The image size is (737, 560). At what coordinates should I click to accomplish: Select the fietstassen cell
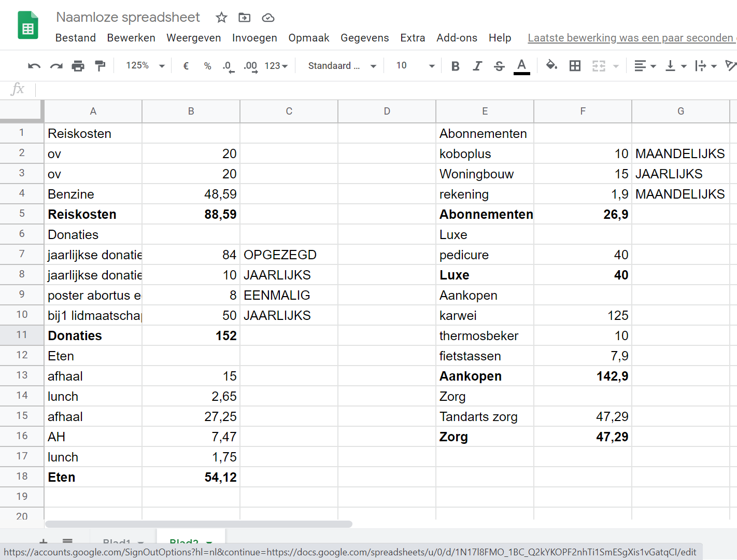click(485, 356)
